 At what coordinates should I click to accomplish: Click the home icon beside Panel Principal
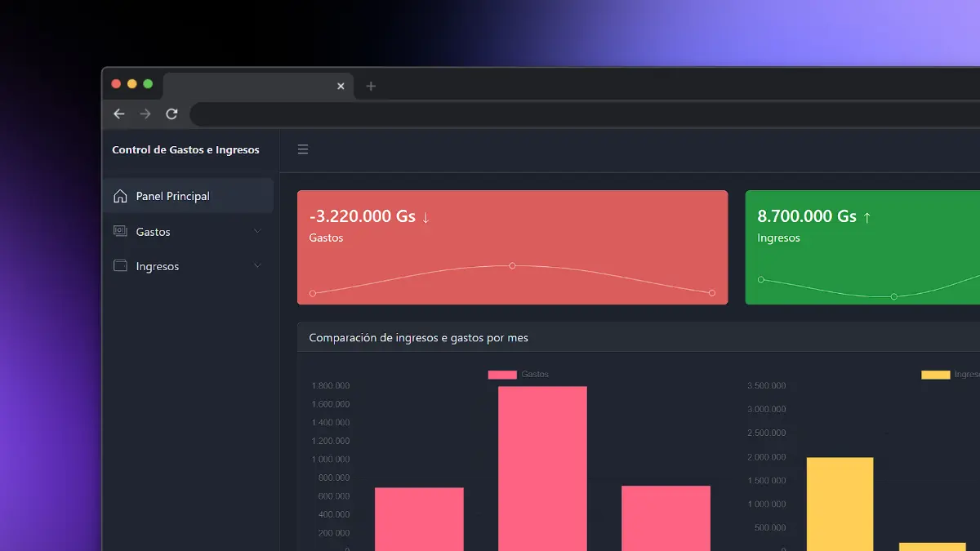120,196
